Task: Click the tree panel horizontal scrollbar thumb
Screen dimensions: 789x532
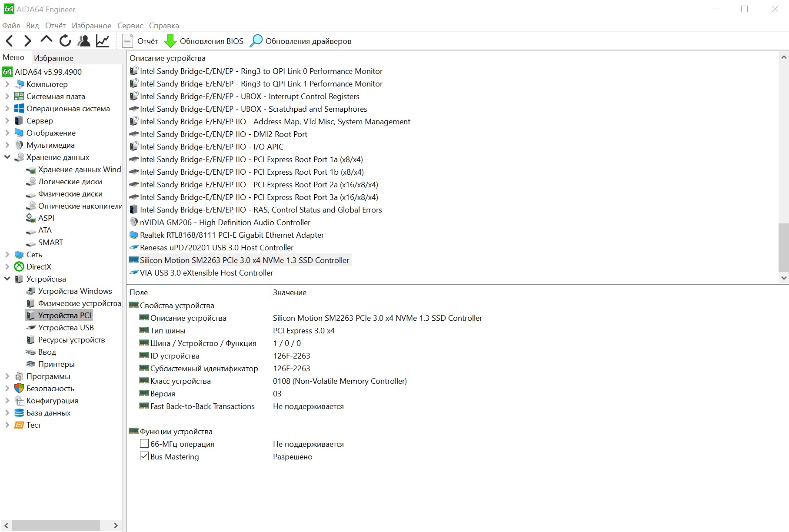Action: click(57, 525)
